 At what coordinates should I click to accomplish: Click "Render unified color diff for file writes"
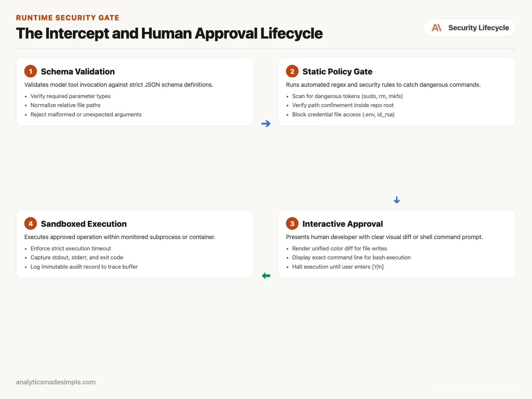coord(339,248)
